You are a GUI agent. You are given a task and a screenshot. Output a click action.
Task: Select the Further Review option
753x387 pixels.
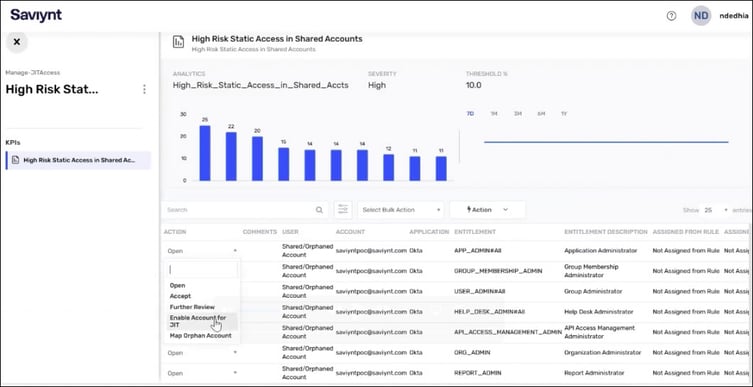click(192, 307)
